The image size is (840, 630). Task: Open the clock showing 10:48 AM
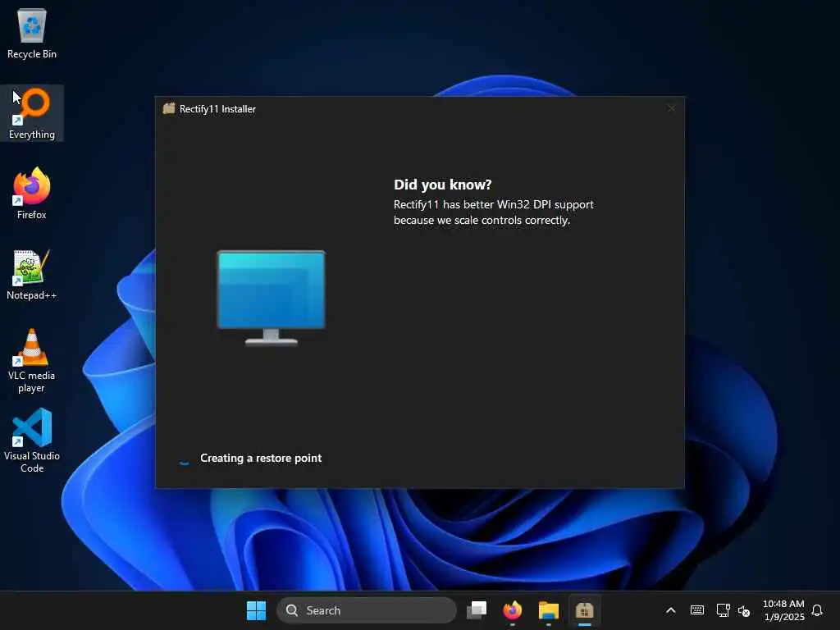783,610
